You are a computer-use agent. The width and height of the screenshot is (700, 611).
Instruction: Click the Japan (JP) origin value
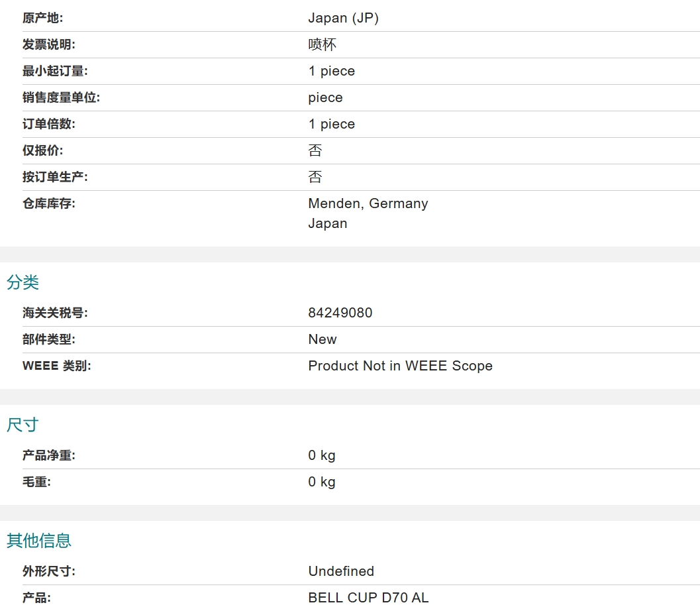point(343,18)
